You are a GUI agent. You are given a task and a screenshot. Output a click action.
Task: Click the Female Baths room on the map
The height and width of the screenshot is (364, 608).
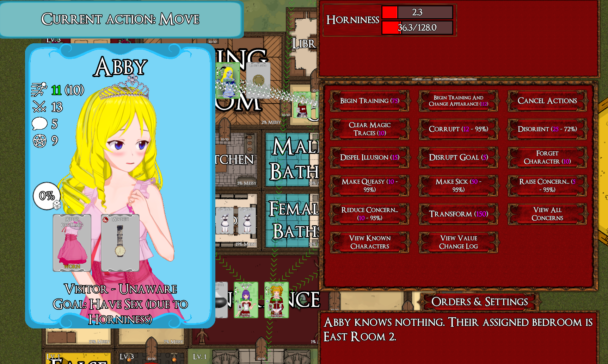292,220
